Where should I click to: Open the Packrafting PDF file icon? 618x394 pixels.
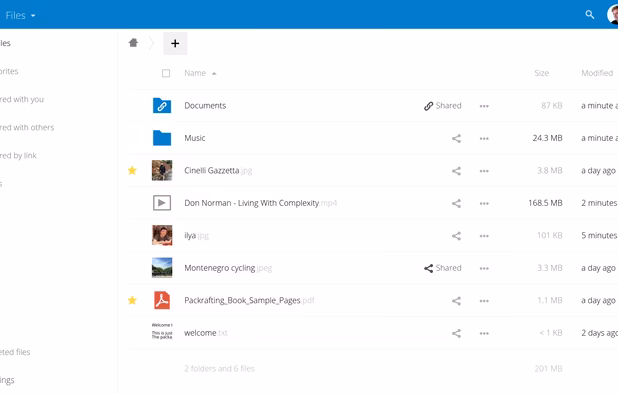[x=162, y=300]
